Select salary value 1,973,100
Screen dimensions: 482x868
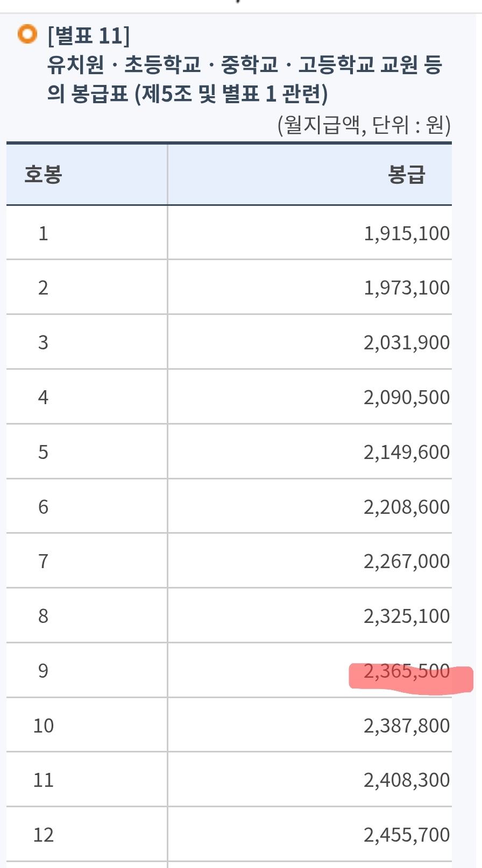click(407, 288)
